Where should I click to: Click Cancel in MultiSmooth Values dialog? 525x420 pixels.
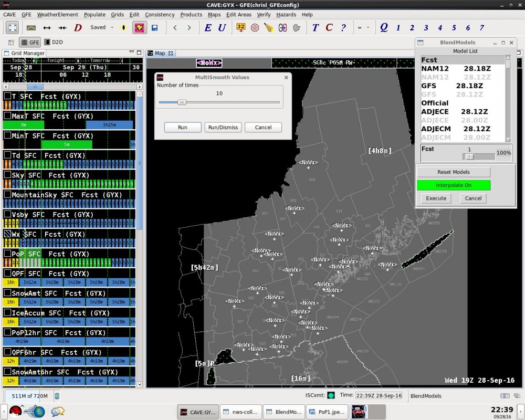pyautogui.click(x=263, y=127)
